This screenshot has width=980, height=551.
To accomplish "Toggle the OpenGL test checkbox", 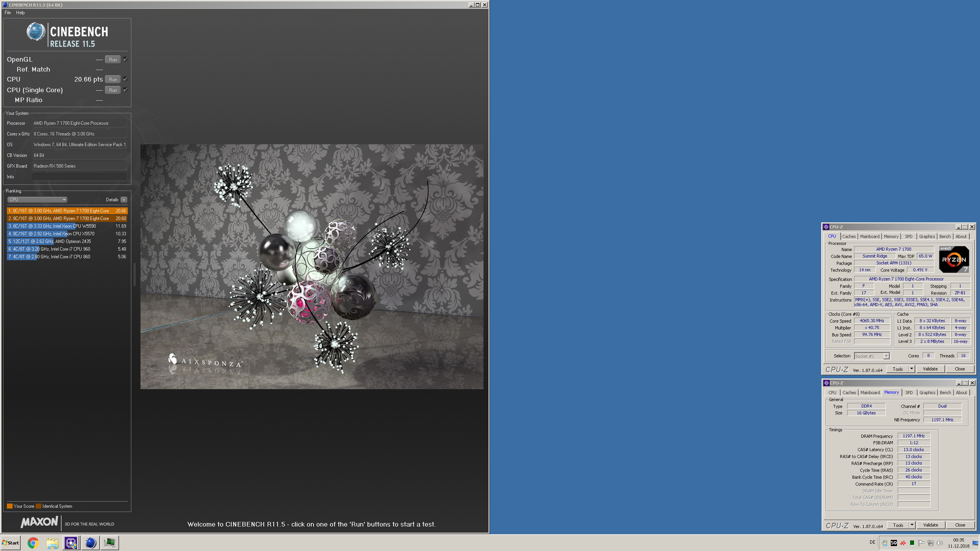I will point(125,59).
